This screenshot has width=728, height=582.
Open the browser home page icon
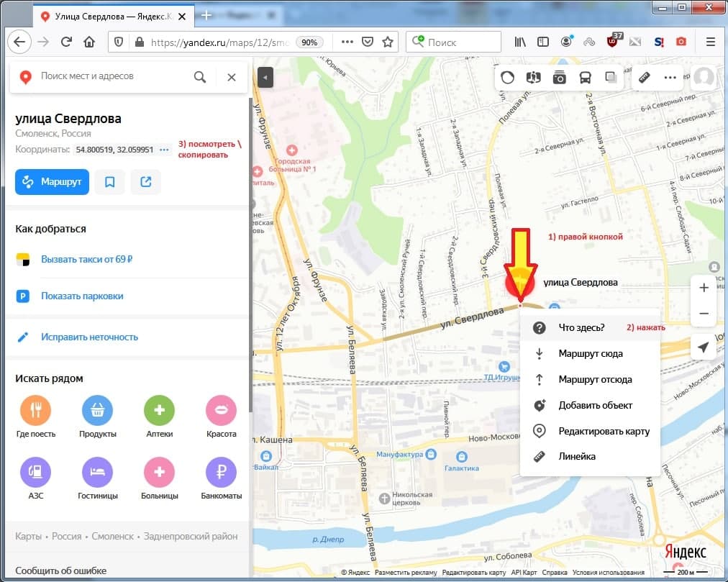[x=89, y=42]
